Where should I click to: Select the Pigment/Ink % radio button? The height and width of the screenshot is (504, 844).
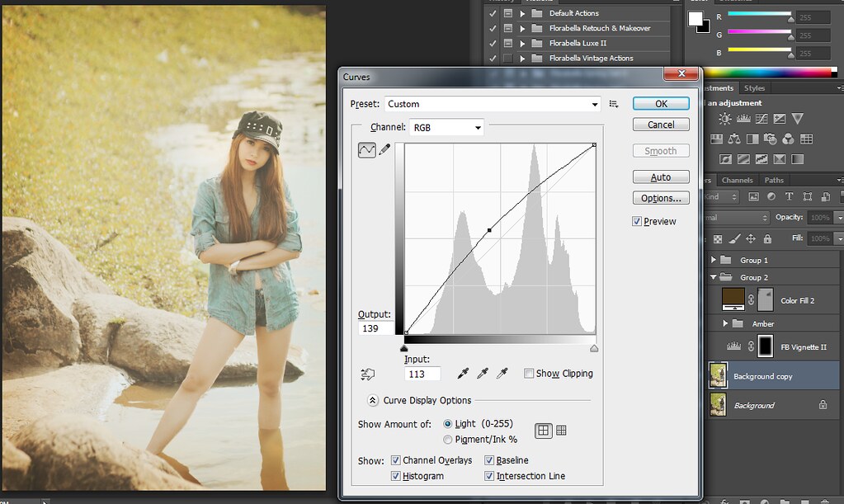pyautogui.click(x=448, y=440)
